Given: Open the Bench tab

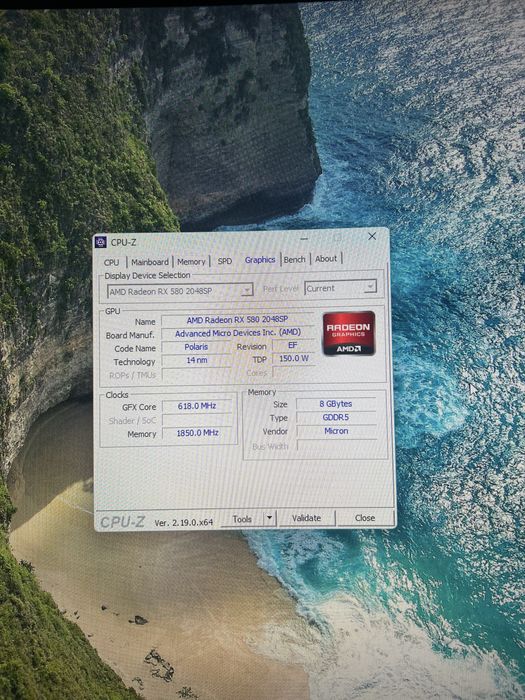Looking at the screenshot, I should (295, 259).
